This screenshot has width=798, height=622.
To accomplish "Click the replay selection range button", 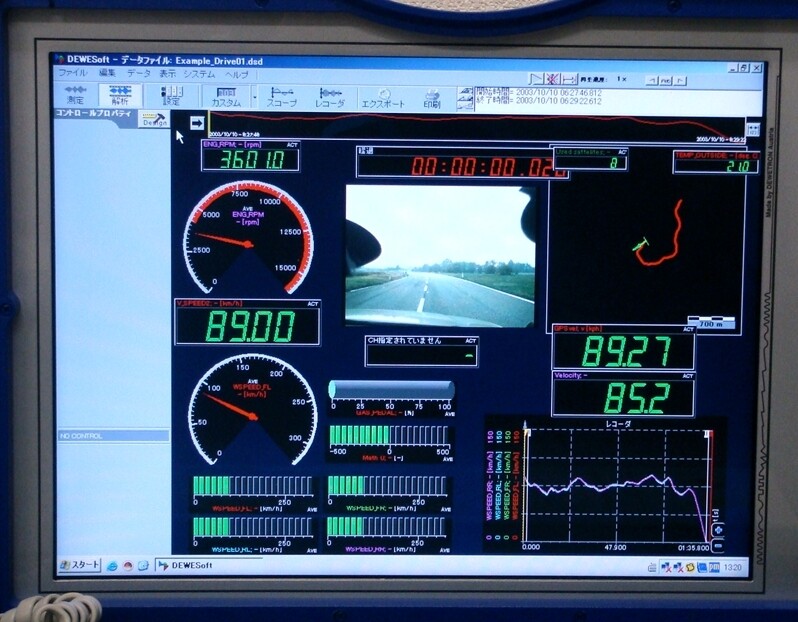I will pos(569,79).
